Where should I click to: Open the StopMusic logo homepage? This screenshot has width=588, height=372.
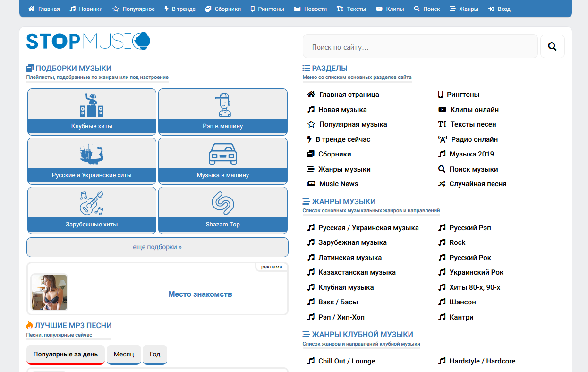88,41
